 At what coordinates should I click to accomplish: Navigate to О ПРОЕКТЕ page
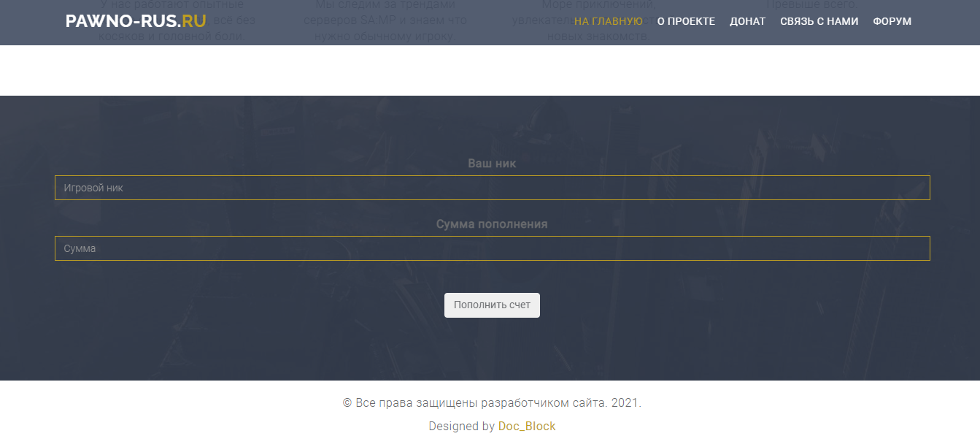click(x=685, y=21)
